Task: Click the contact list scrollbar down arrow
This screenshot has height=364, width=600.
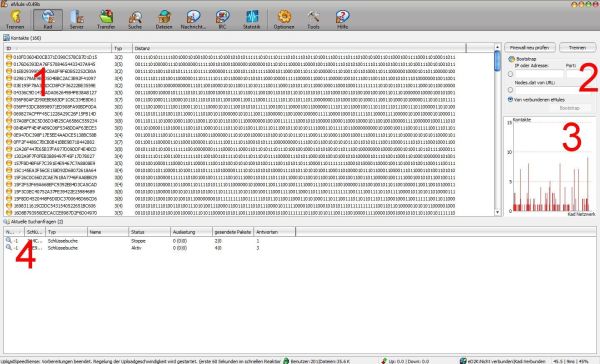Action: pos(497,212)
